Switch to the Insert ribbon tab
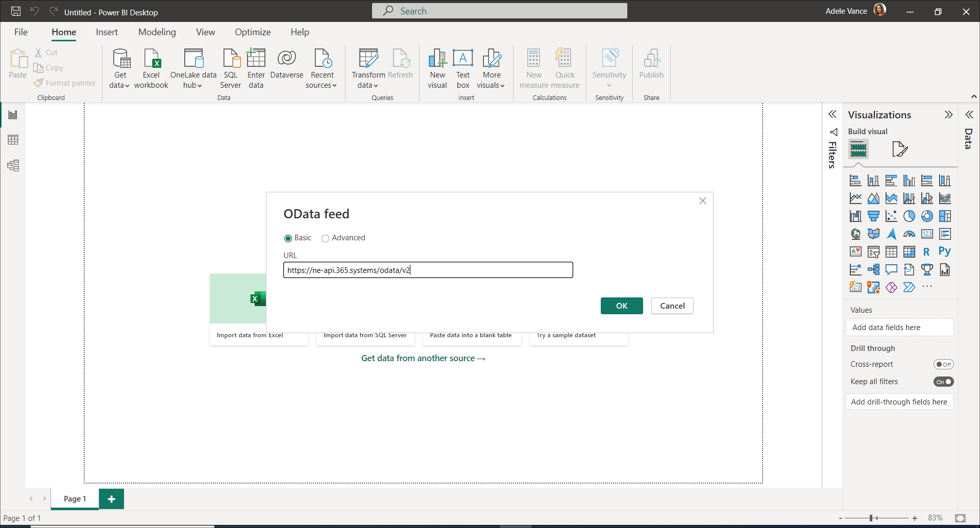The height and width of the screenshot is (528, 980). click(107, 32)
